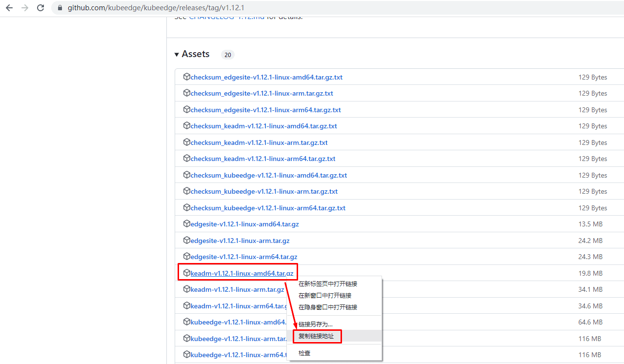Click package icon beside checksum_kubeedge amd64 txt
Viewport: 624px width, 364px height.
(186, 175)
